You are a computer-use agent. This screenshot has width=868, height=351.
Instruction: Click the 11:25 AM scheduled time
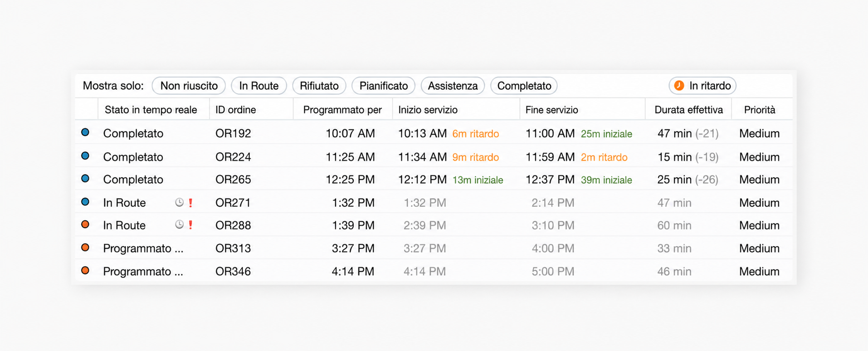(350, 157)
